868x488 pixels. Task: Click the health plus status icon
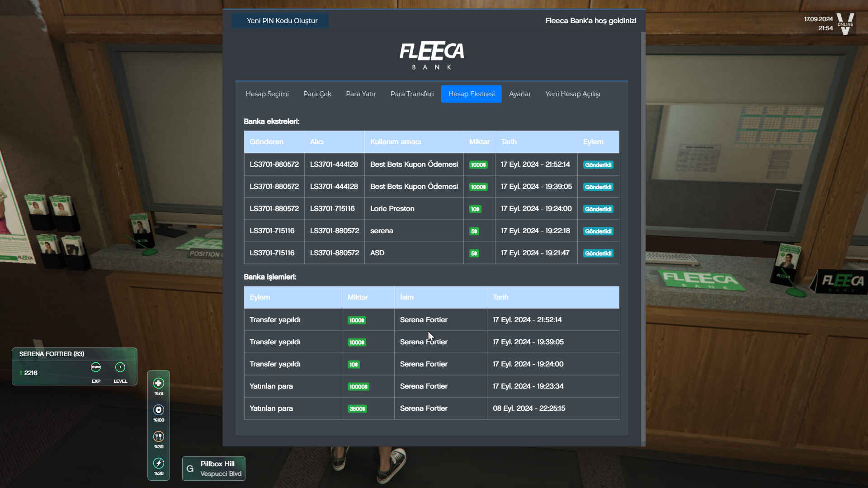(x=159, y=383)
